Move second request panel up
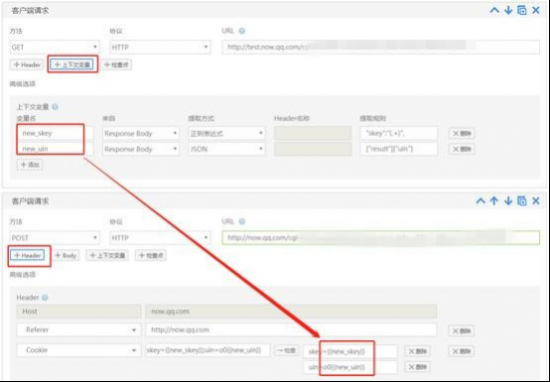The width and height of the screenshot is (550, 382). pos(494,201)
